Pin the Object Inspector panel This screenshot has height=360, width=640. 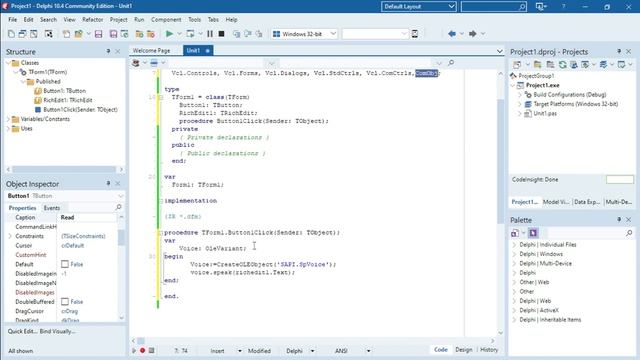point(108,184)
